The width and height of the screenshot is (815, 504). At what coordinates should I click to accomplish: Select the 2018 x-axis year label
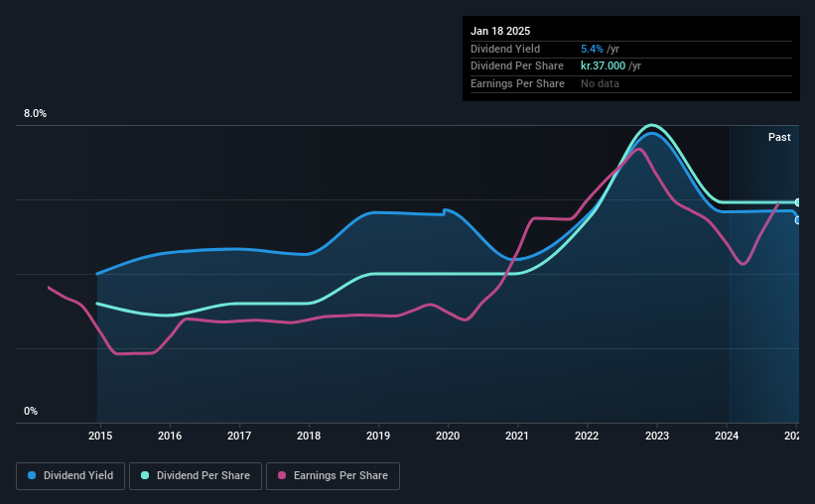pyautogui.click(x=309, y=436)
